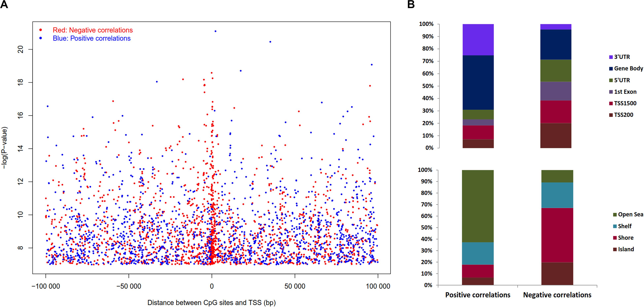644x307 pixels.
Task: Click the Shelf legend color swatch
Action: tap(615, 226)
